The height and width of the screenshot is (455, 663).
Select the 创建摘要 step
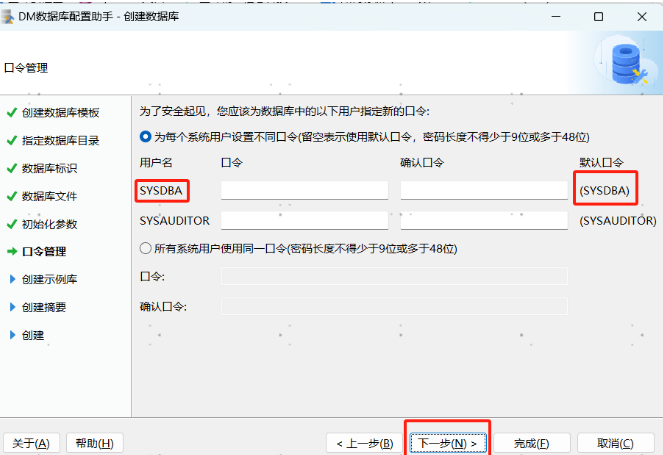click(x=44, y=307)
